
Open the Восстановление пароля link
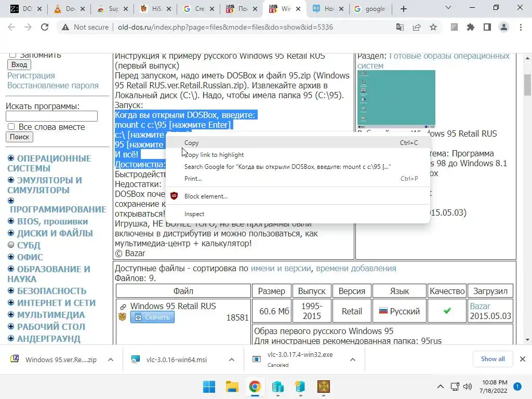(53, 85)
